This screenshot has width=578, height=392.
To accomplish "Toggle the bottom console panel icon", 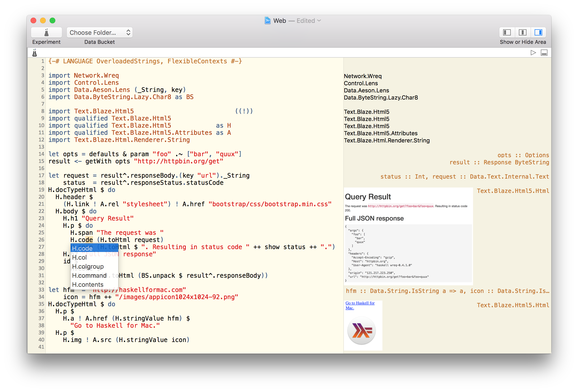I will tap(544, 53).
